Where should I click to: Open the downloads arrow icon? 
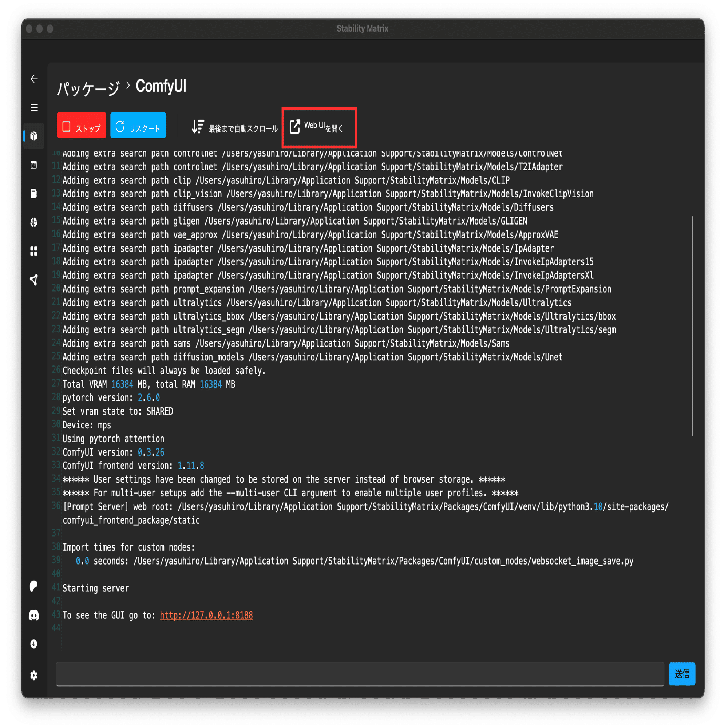pos(34,644)
